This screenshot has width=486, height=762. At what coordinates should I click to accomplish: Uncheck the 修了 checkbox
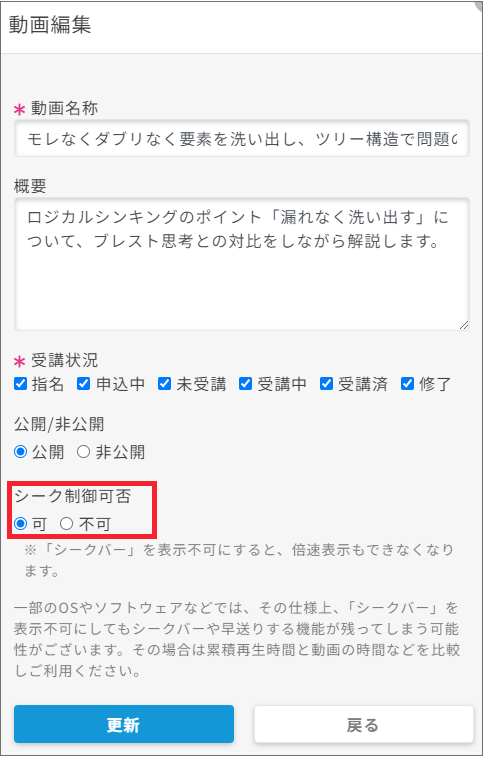(x=407, y=384)
